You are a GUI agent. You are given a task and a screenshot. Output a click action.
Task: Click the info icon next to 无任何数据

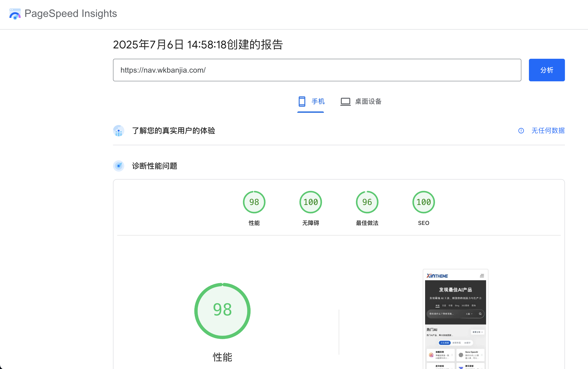point(521,131)
